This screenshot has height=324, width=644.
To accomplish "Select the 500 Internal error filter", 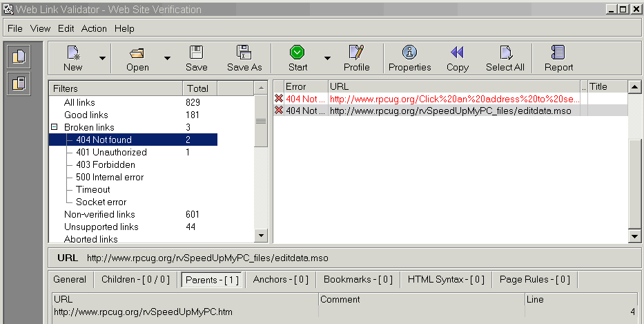I will (110, 178).
